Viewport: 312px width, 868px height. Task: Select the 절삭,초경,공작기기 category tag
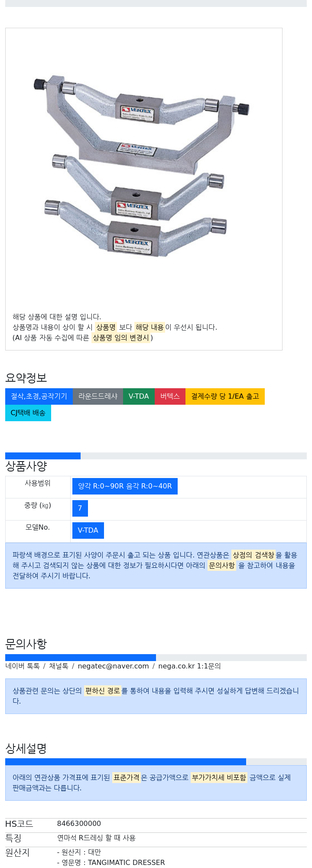(x=39, y=396)
